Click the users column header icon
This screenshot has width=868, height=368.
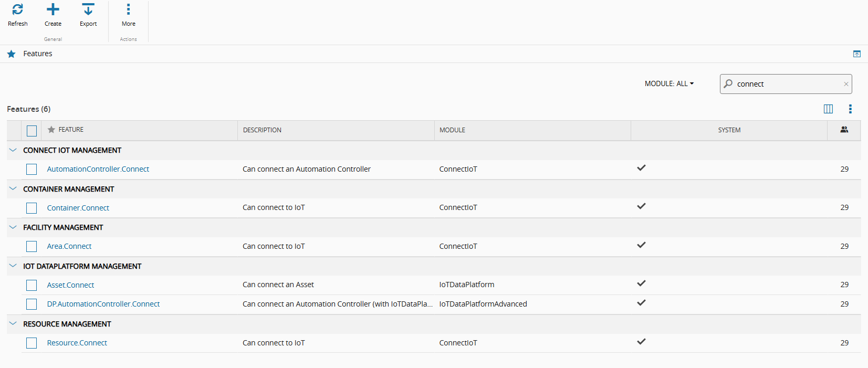point(844,130)
